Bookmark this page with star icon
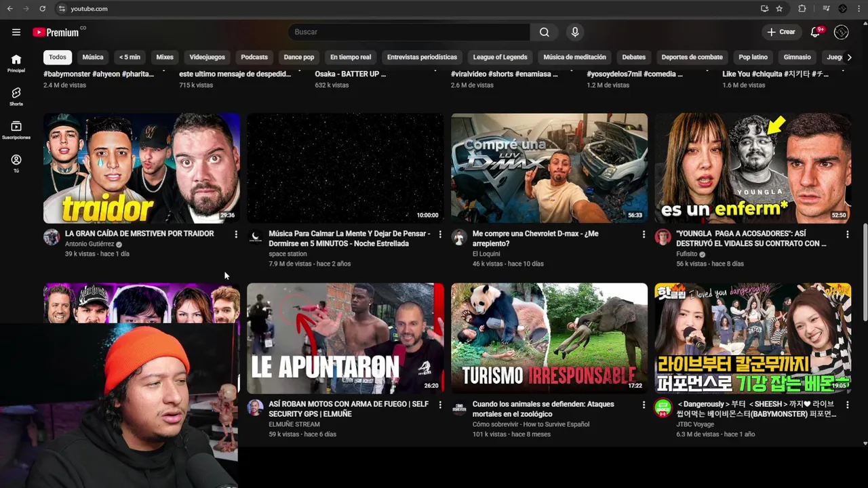This screenshot has height=488, width=868. point(779,9)
